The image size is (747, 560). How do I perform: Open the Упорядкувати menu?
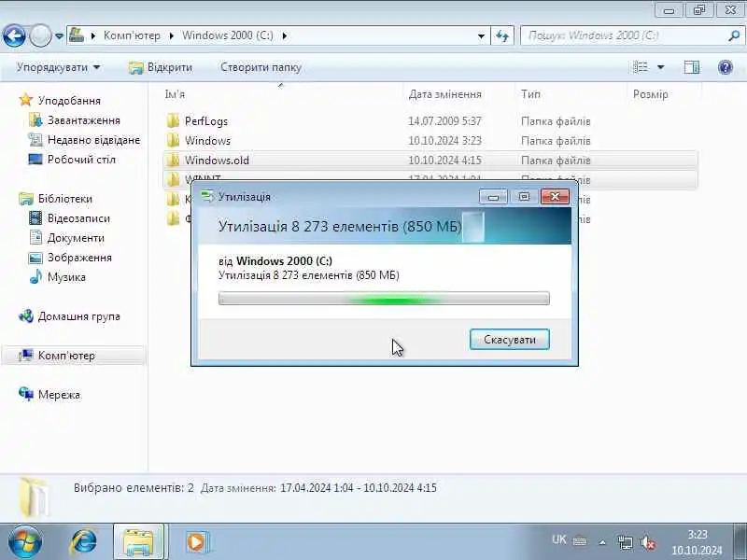tap(58, 67)
